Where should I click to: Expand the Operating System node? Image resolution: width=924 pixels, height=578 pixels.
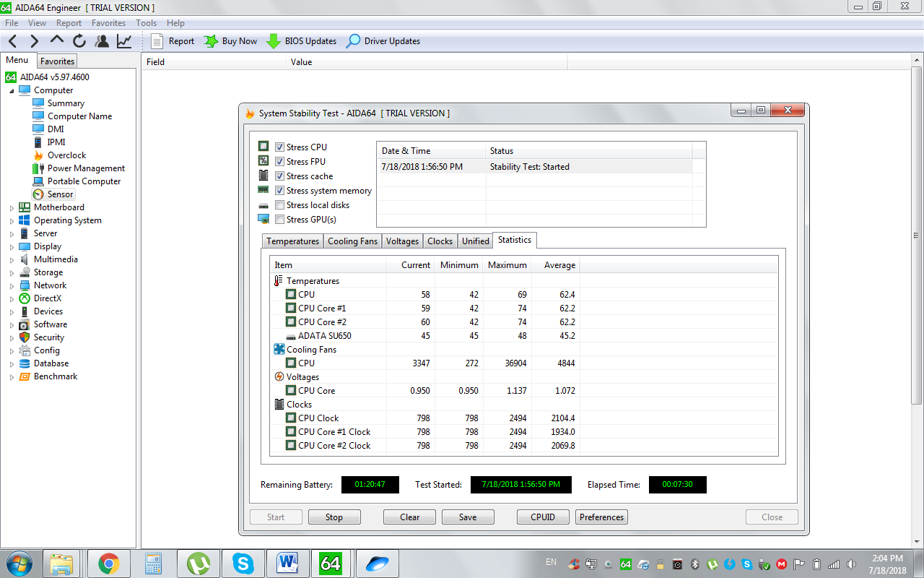pyautogui.click(x=12, y=221)
